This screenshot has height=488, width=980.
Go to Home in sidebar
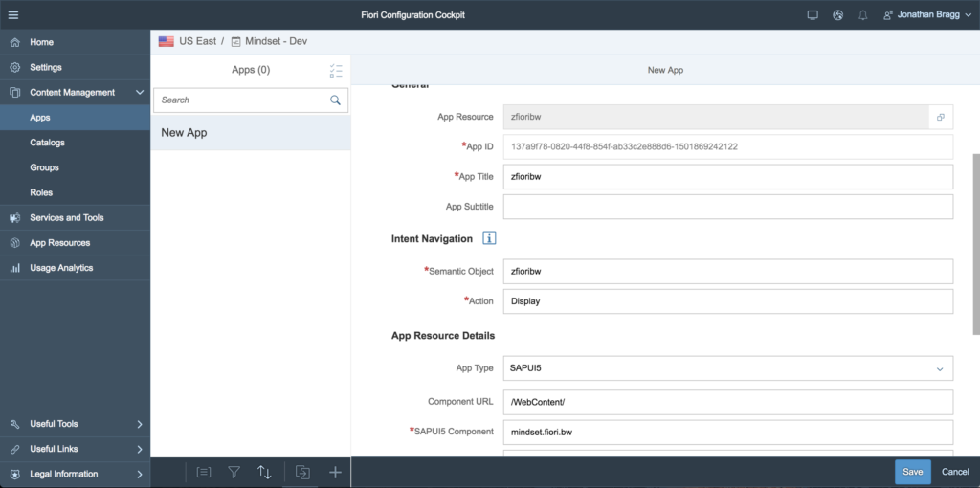pyautogui.click(x=75, y=42)
